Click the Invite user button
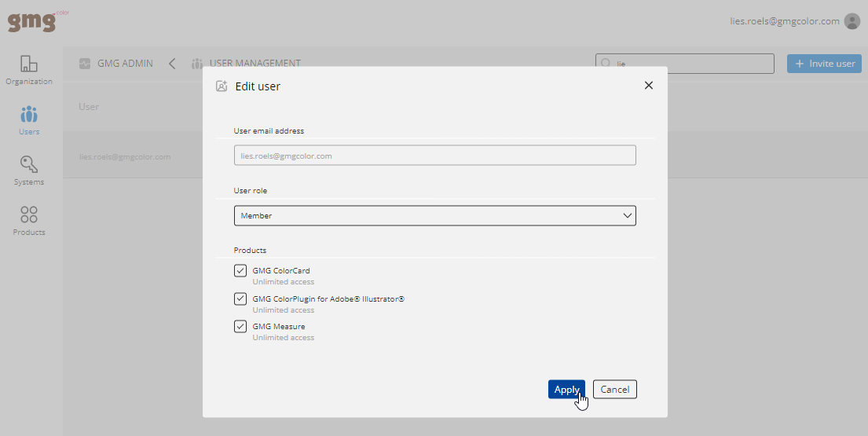This screenshot has width=868, height=436. point(824,64)
